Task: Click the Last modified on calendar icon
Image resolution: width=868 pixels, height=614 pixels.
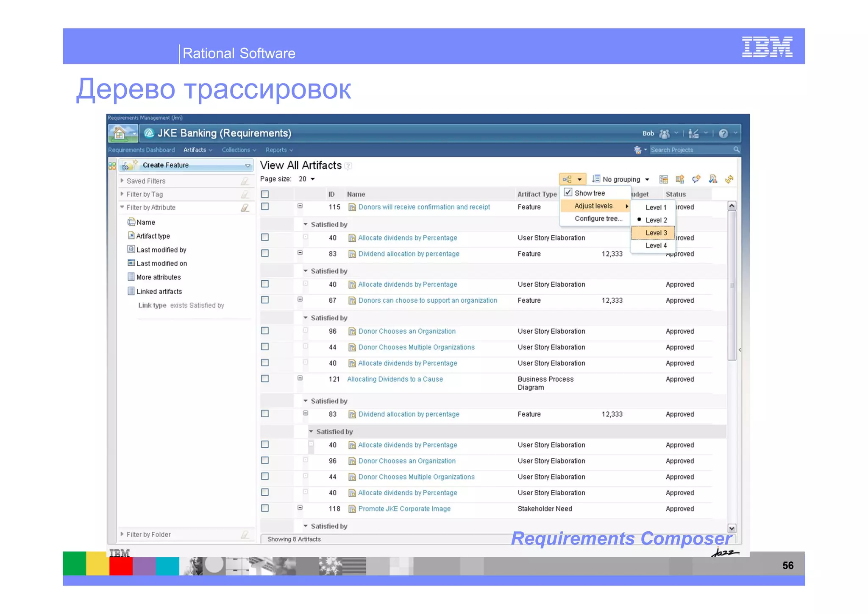Action: tap(131, 263)
